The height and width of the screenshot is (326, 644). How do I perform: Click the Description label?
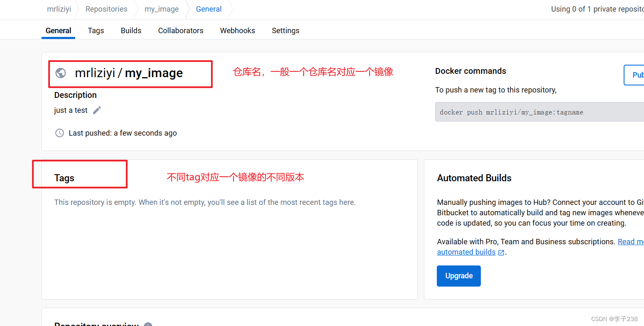75,95
